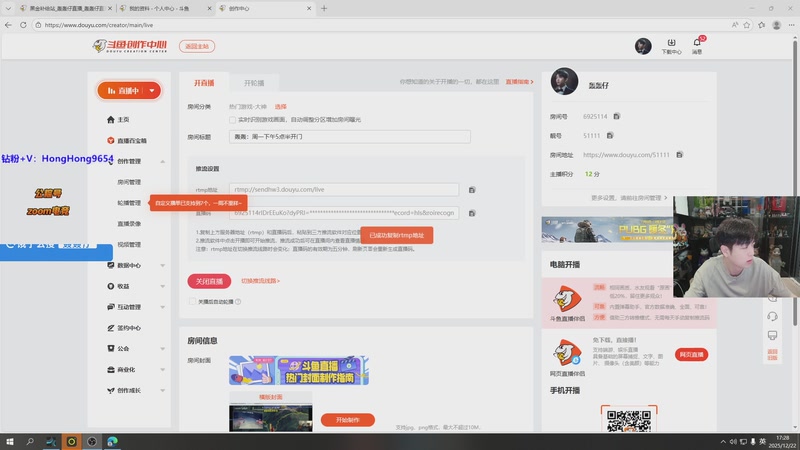Copy the stream key using its copy icon
This screenshot has height=450, width=800.
point(472,212)
